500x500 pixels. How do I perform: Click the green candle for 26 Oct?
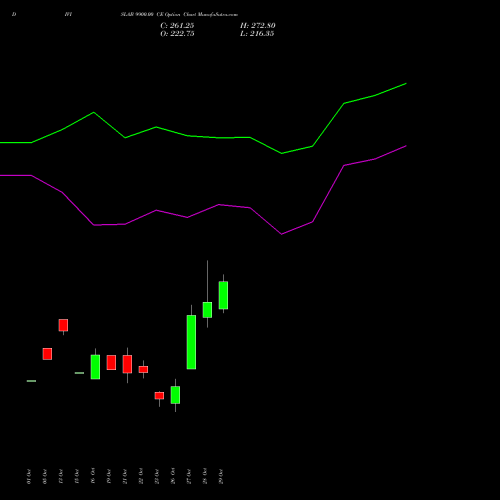click(175, 395)
